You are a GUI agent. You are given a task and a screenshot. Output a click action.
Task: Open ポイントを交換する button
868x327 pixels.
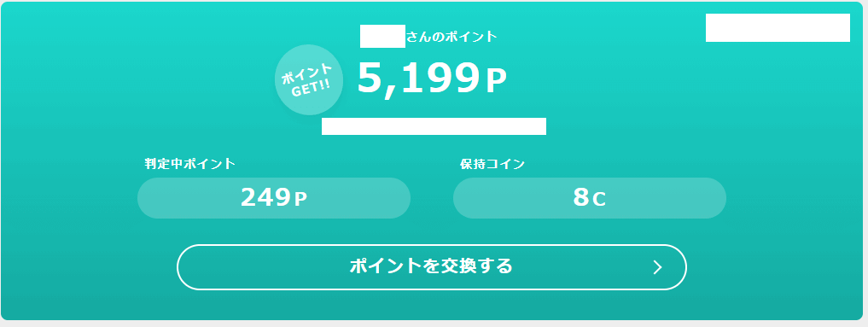432,267
